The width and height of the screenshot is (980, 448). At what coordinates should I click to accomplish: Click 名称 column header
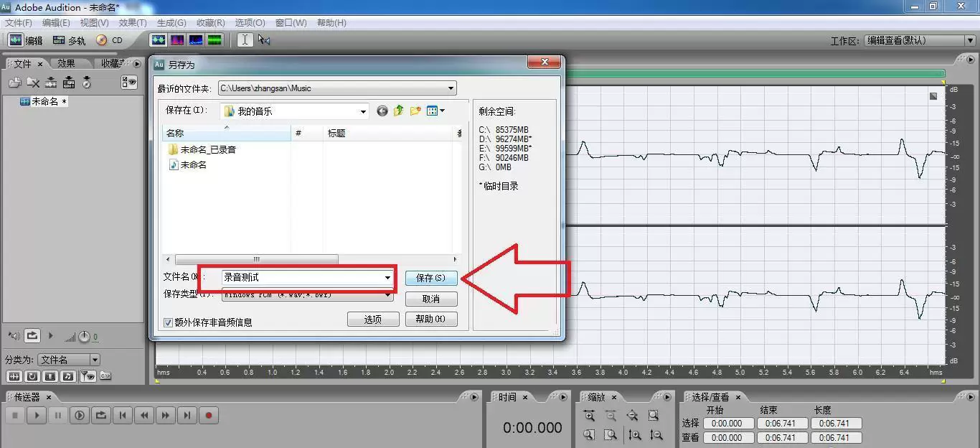pyautogui.click(x=227, y=133)
